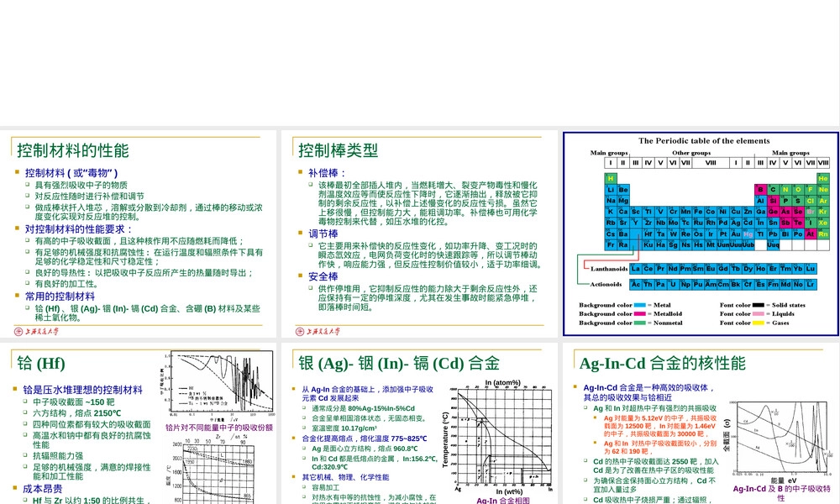The height and width of the screenshot is (504, 840).
Task: Click the Other groups header in periodic table
Action: [691, 153]
